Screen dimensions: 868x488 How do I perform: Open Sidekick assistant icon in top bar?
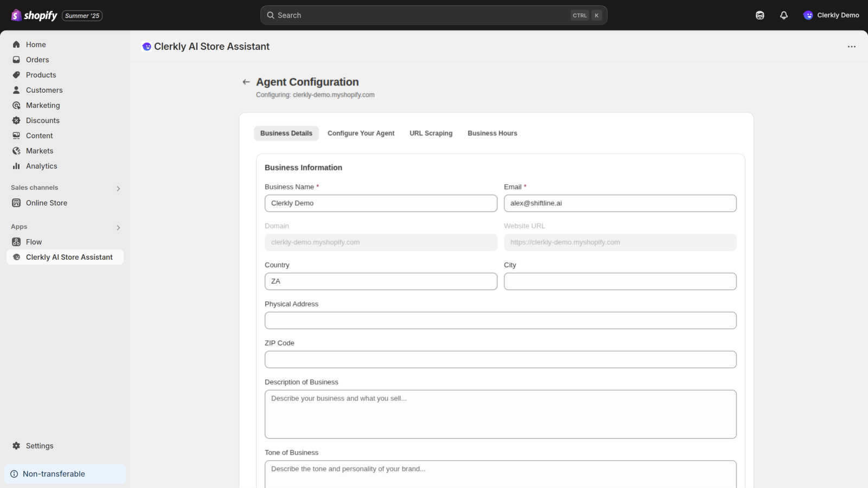(760, 15)
